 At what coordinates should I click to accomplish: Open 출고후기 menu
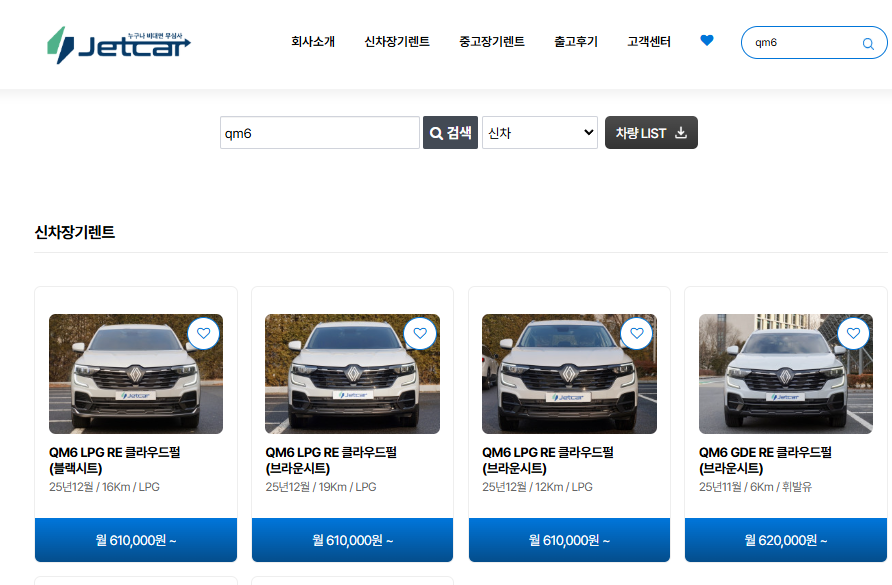coord(576,42)
